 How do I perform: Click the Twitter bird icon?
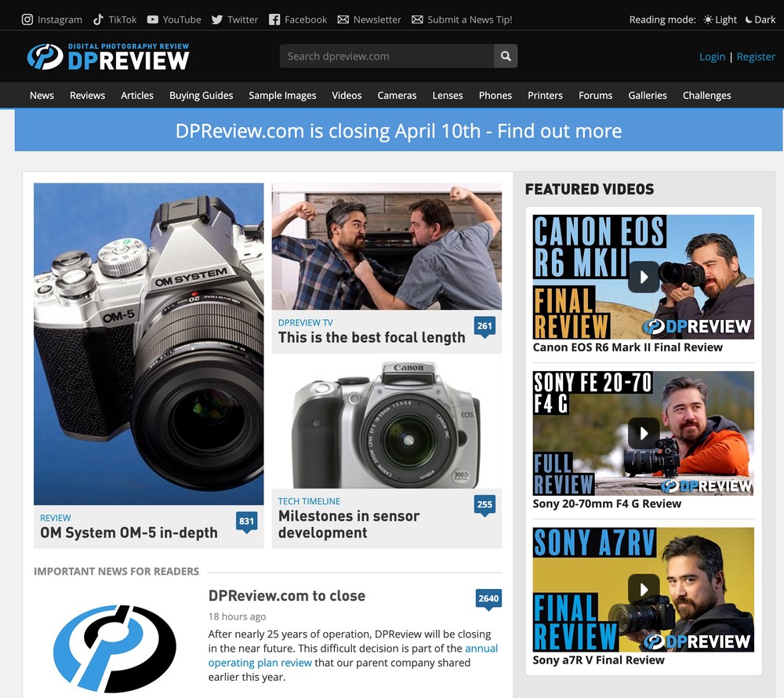(x=217, y=20)
